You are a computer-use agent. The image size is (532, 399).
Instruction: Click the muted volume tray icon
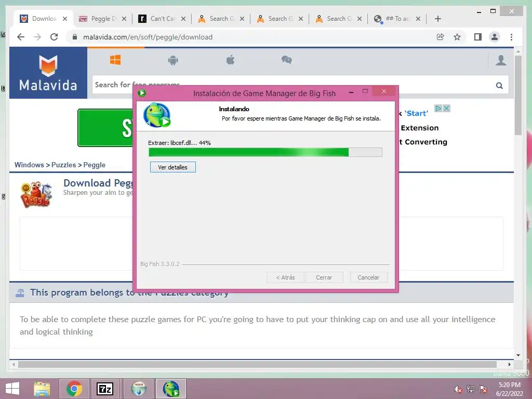pos(458,389)
